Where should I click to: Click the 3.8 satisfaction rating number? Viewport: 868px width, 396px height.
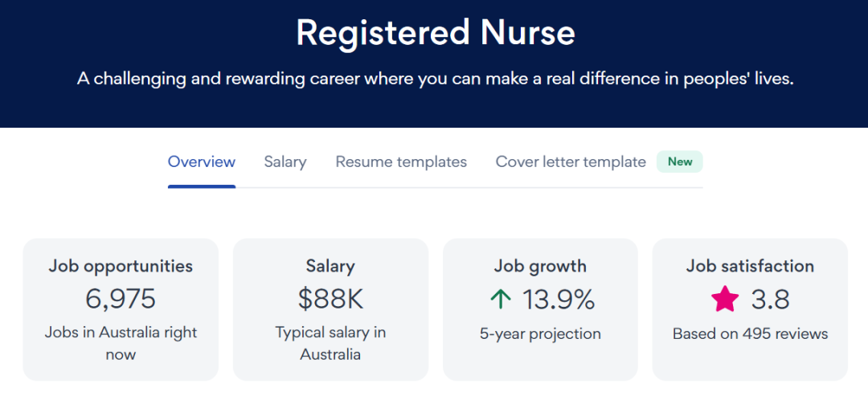[770, 300]
